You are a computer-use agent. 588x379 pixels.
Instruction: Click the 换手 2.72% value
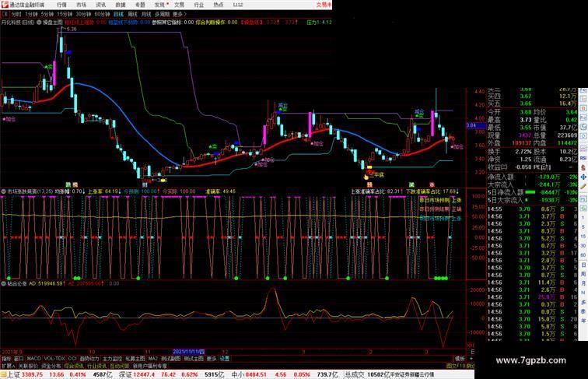pos(523,151)
